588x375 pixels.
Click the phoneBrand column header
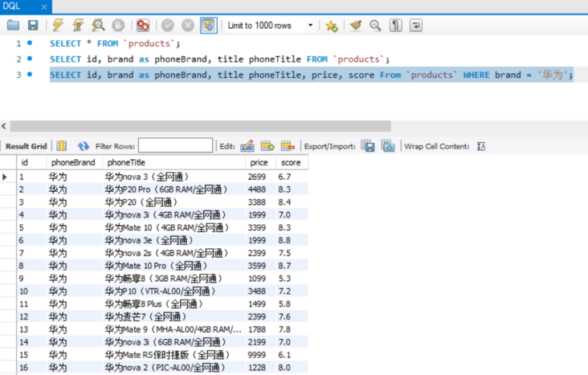(72, 163)
